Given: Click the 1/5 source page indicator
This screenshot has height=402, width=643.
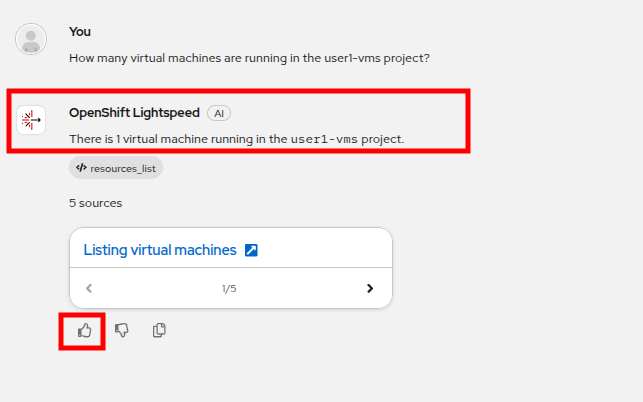Looking at the screenshot, I should 229,289.
